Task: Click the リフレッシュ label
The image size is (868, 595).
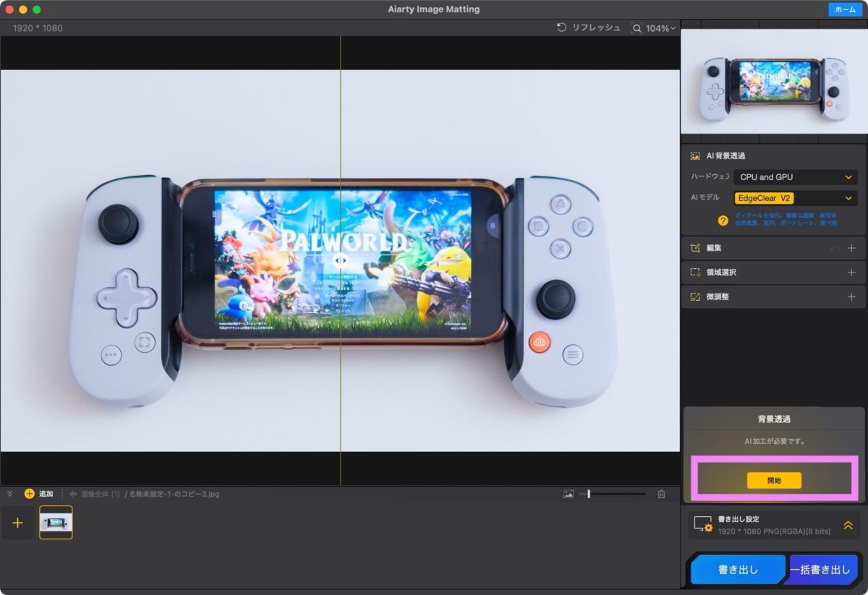Action: [x=596, y=27]
